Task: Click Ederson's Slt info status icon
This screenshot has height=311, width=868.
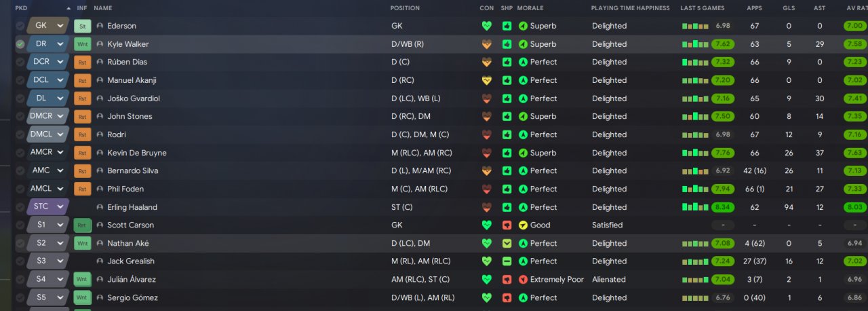Action: pos(83,26)
